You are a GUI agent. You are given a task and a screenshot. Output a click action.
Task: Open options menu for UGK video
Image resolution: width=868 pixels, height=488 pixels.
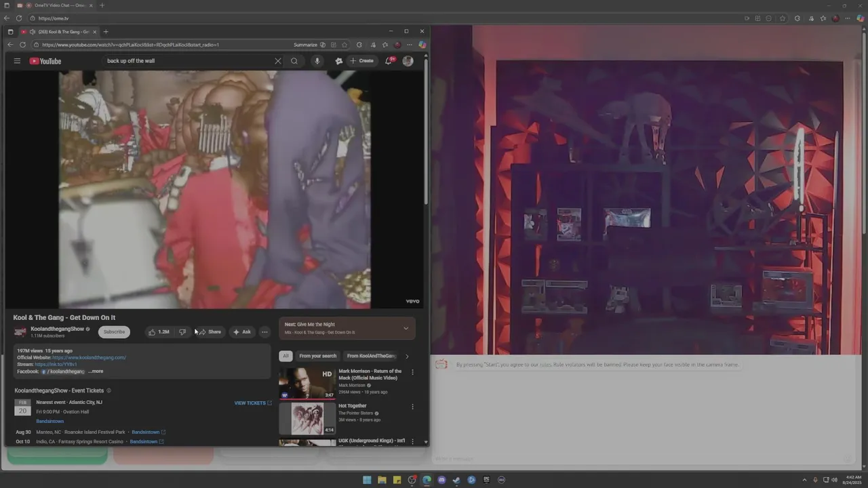point(412,442)
